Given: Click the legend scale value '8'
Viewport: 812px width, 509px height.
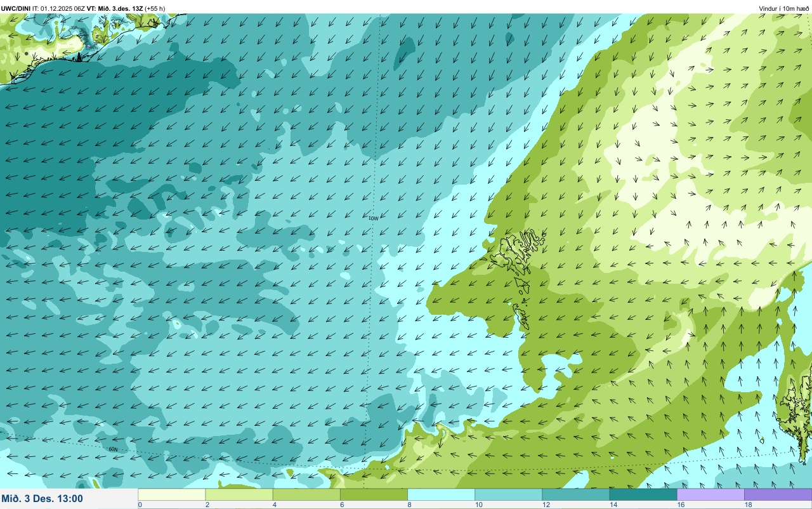Looking at the screenshot, I should pos(409,505).
